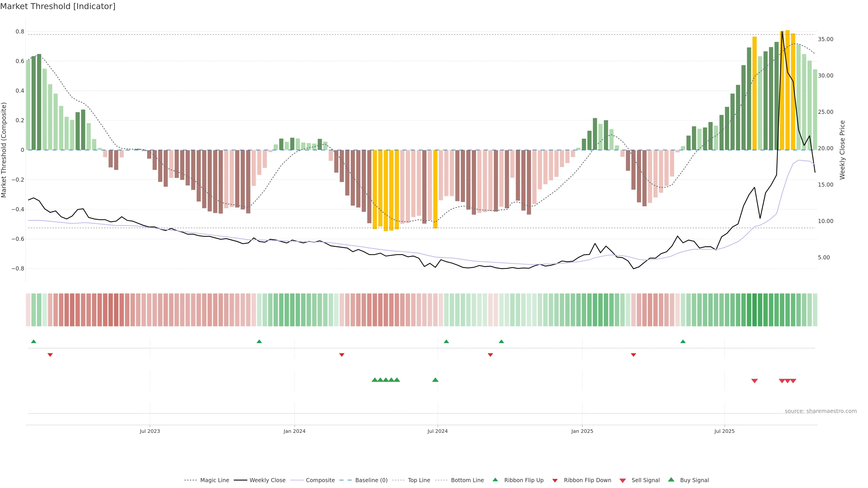Toggle the Bottom Line legend entry
This screenshot has height=488, width=868.
pyautogui.click(x=467, y=480)
